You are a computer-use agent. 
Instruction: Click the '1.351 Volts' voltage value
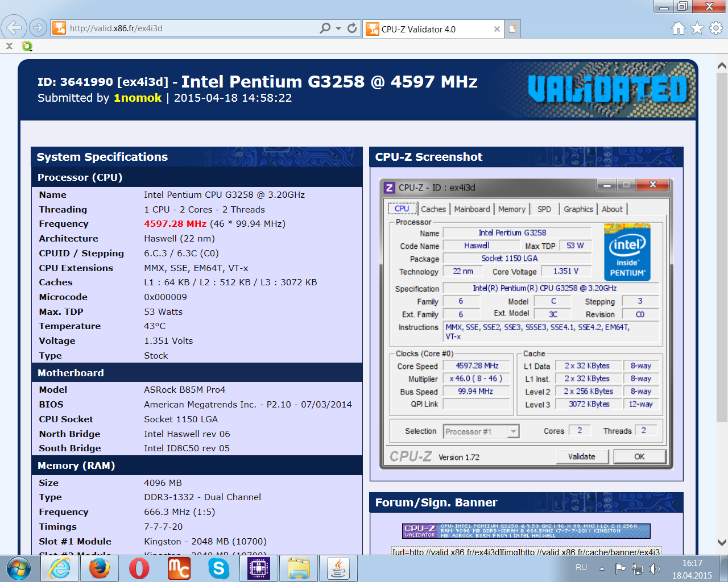point(168,341)
